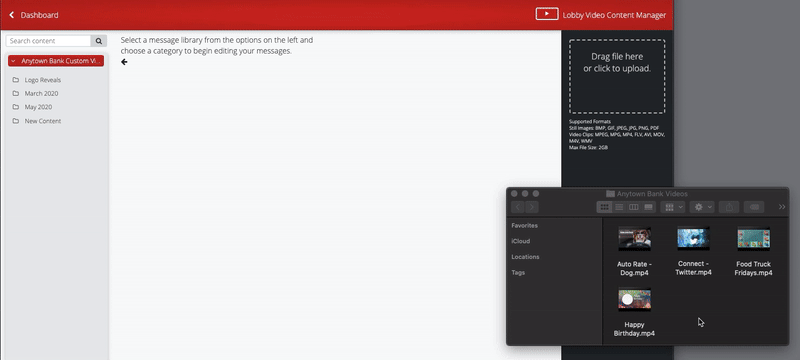This screenshot has height=360, width=800.
Task: Open the Logo Reveals folder
Action: coord(43,80)
